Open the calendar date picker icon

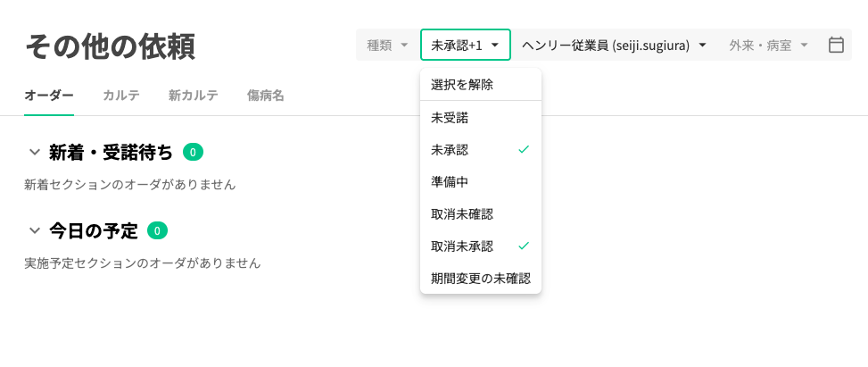tap(836, 45)
